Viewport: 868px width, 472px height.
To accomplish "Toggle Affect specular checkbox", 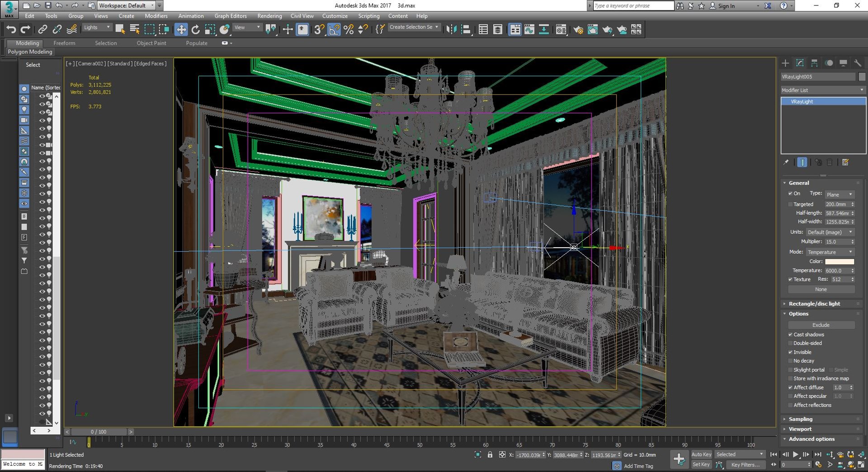I will pyautogui.click(x=790, y=396).
